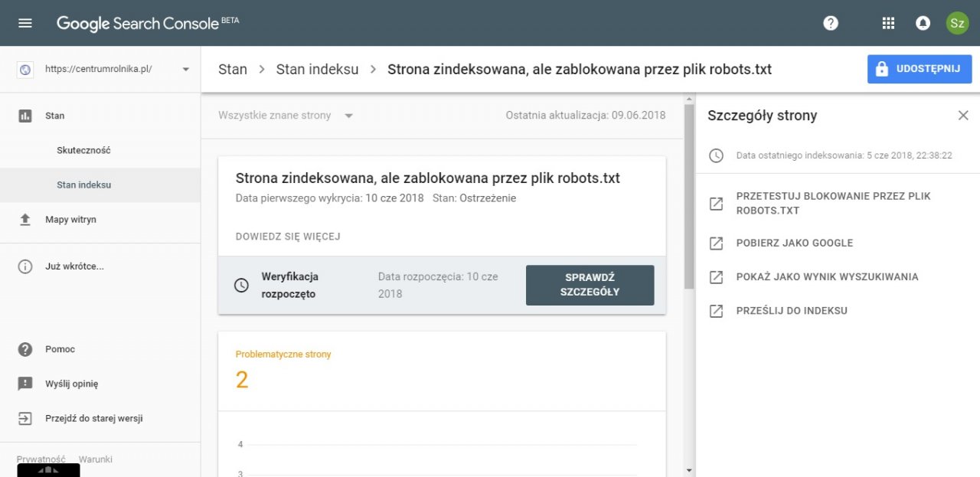Click the scrollbar down arrow
Viewport: 980px width, 477px height.
click(x=688, y=470)
